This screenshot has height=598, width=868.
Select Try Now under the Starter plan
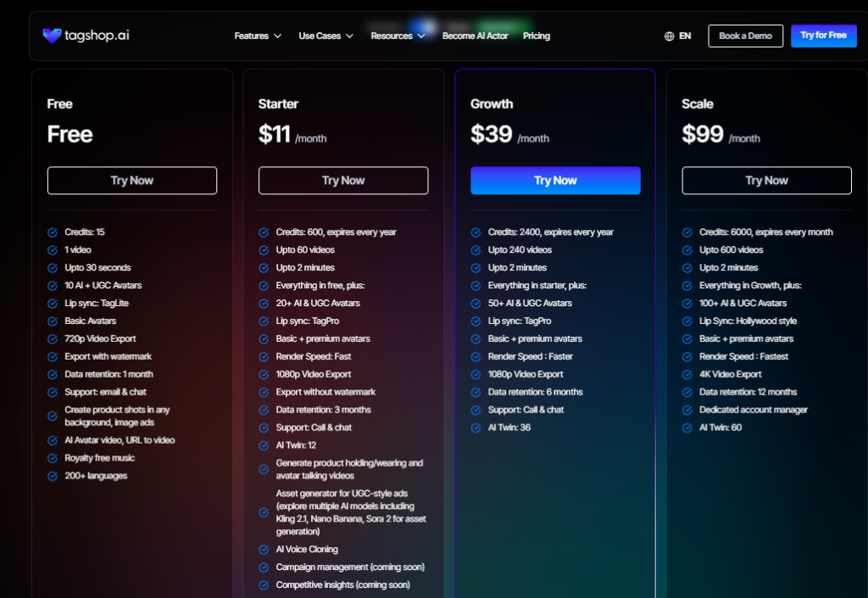pyautogui.click(x=343, y=181)
